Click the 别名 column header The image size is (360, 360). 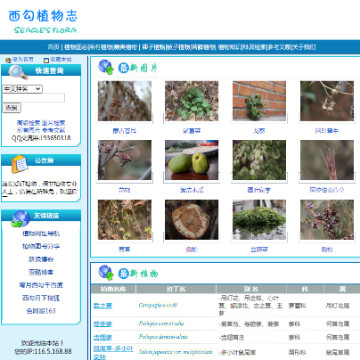click(251, 289)
